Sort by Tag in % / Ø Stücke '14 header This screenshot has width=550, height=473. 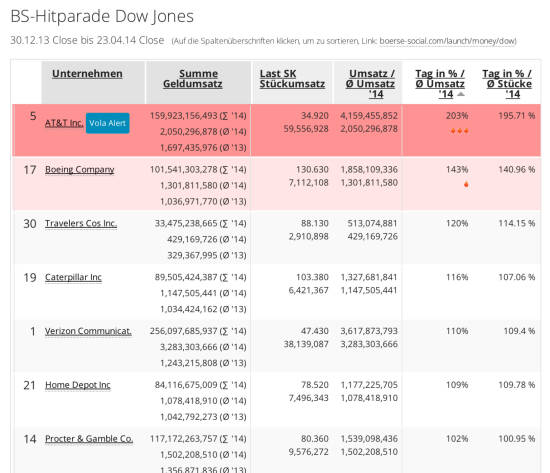coord(507,84)
